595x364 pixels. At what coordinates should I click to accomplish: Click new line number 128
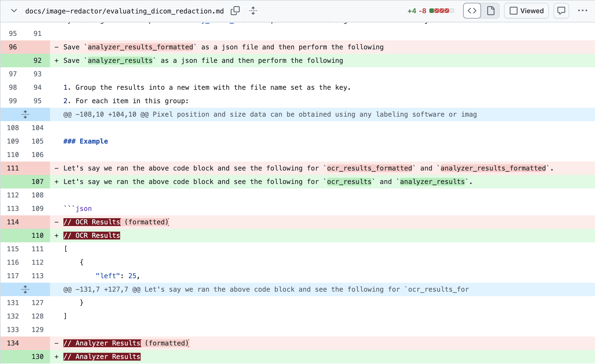pyautogui.click(x=38, y=316)
